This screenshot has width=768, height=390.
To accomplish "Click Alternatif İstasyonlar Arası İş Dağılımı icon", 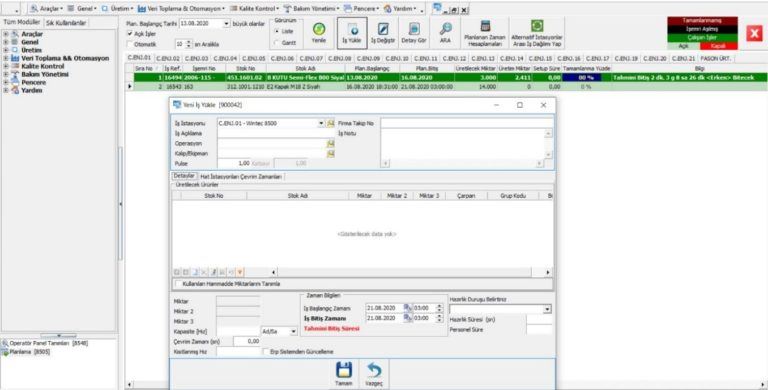I will 537,26.
